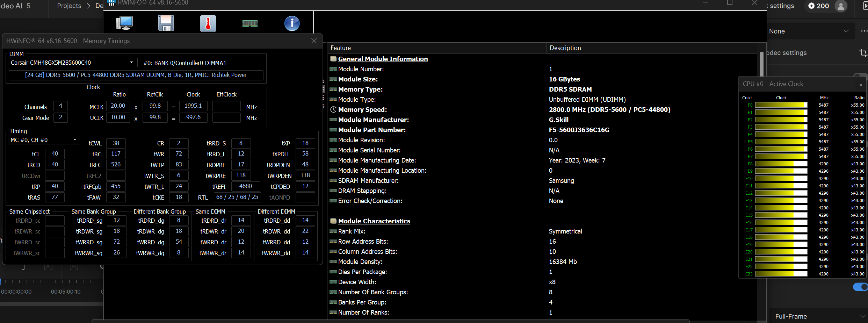Select the General Module Information heading
Viewport: 868px width, 323px height.
[383, 59]
